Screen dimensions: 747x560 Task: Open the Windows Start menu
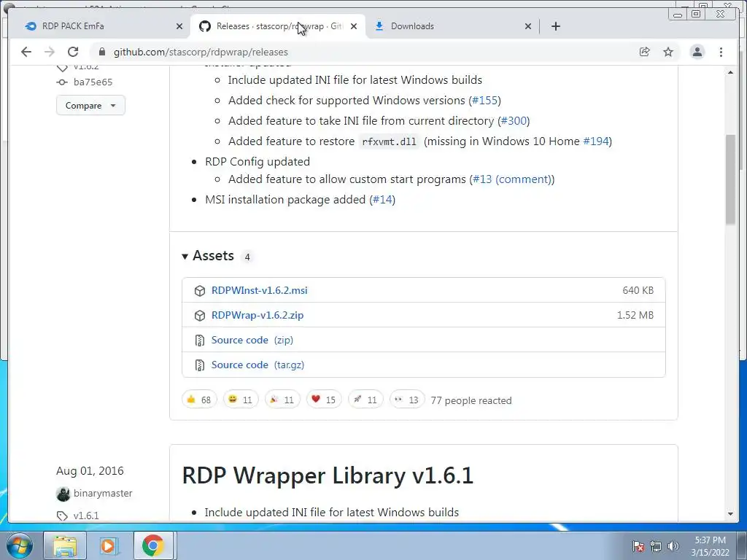click(x=20, y=545)
